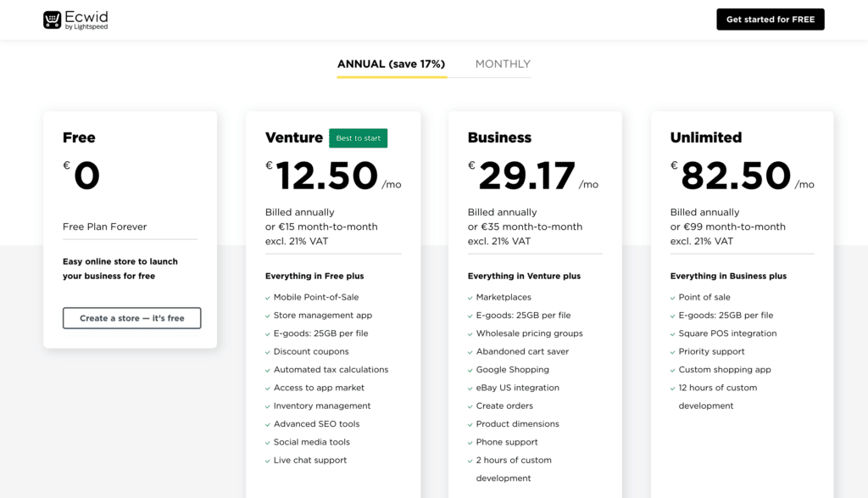The height and width of the screenshot is (498, 868).
Task: Click the checkmark beside Advanced SEO tools
Action: tap(267, 425)
